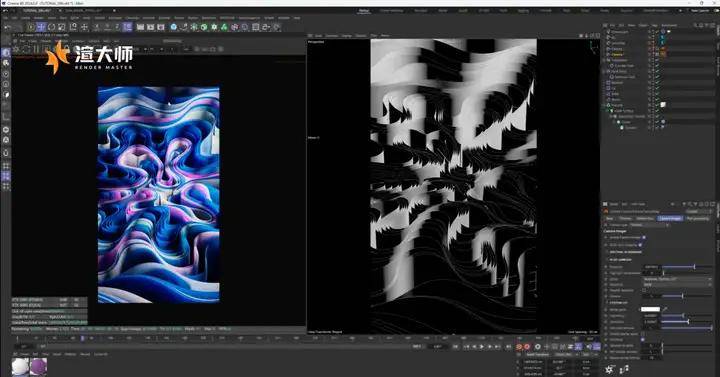The width and height of the screenshot is (720, 377).
Task: Click the timeline playhead marker
Action: coord(83,338)
